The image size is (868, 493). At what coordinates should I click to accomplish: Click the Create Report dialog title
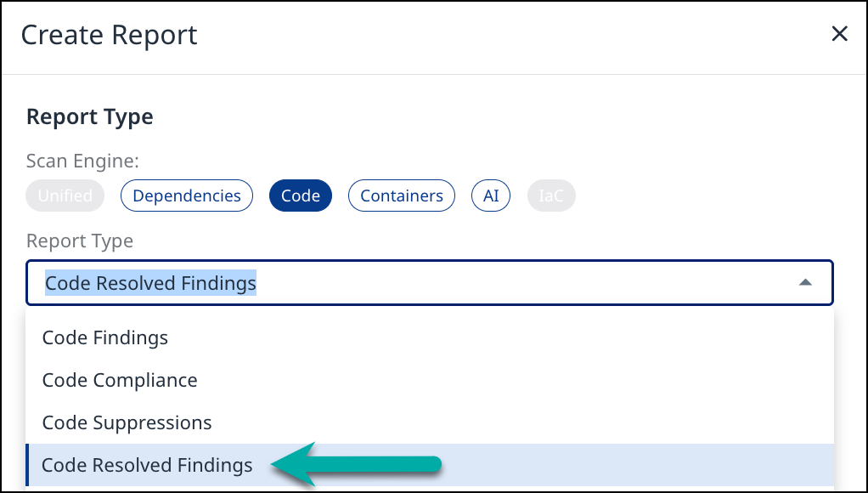(x=109, y=35)
